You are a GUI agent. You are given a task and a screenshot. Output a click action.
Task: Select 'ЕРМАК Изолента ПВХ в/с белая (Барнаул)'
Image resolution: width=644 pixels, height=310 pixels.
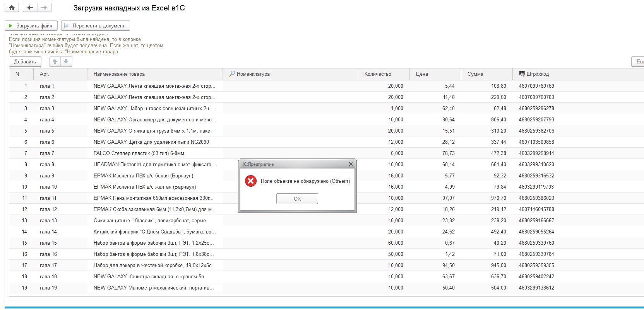155,175
